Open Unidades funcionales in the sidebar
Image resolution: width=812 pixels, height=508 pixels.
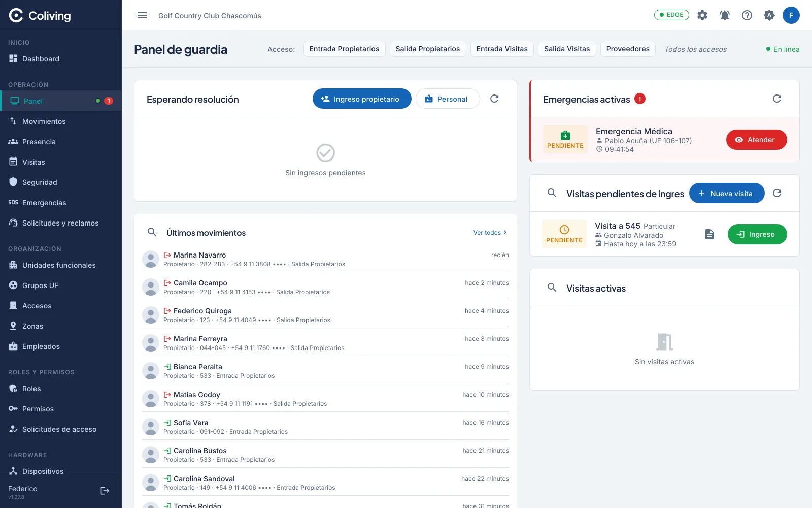coord(61,265)
